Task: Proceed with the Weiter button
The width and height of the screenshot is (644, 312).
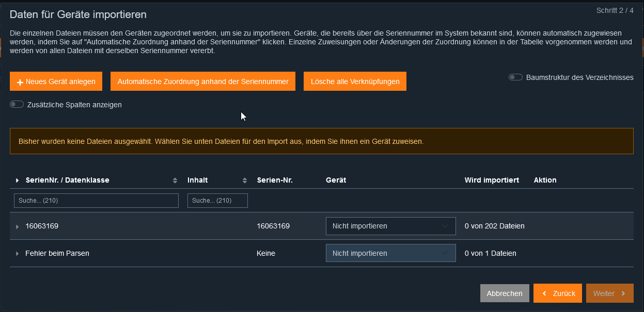Action: click(609, 293)
